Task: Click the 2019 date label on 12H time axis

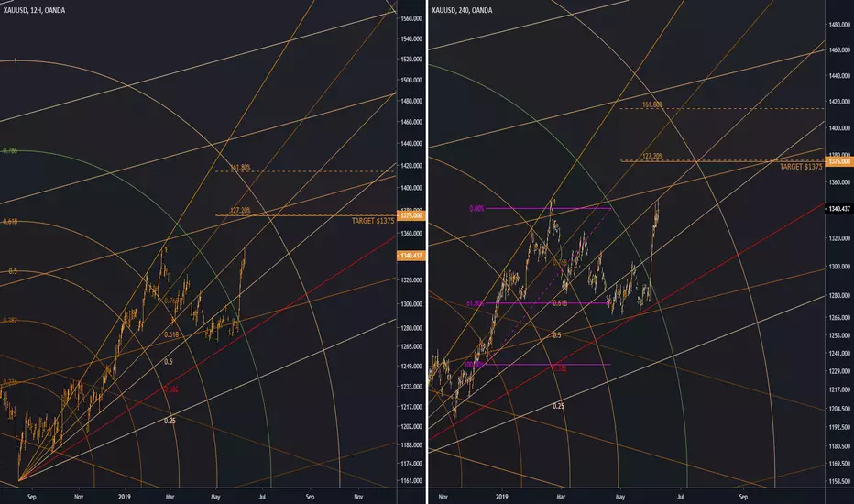Action: click(x=125, y=497)
